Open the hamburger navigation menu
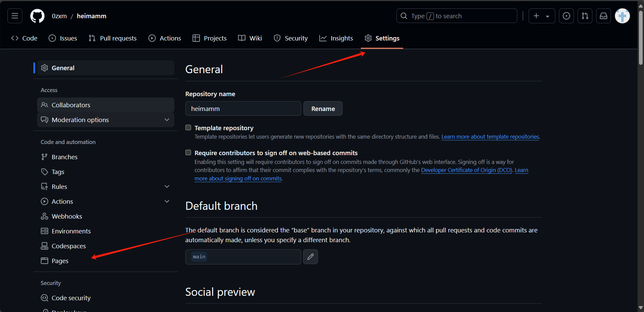644x312 pixels. (x=15, y=16)
